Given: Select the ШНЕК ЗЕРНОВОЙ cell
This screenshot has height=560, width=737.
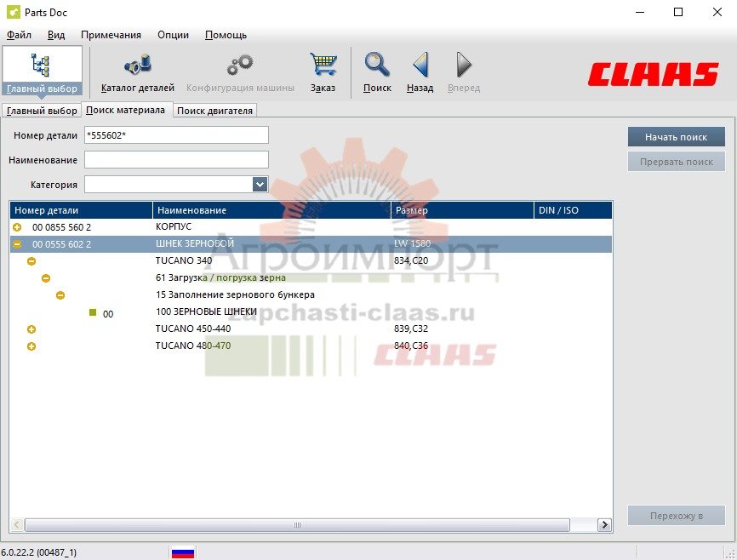Looking at the screenshot, I should click(195, 243).
